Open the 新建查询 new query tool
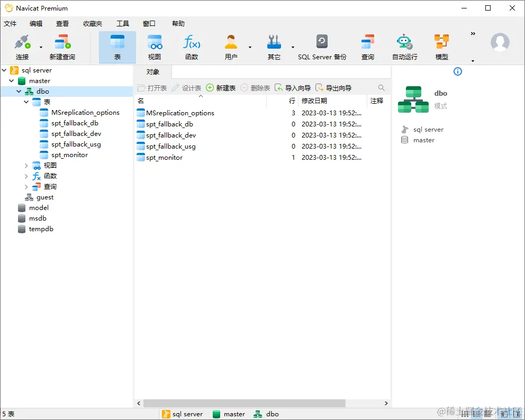 (62, 47)
